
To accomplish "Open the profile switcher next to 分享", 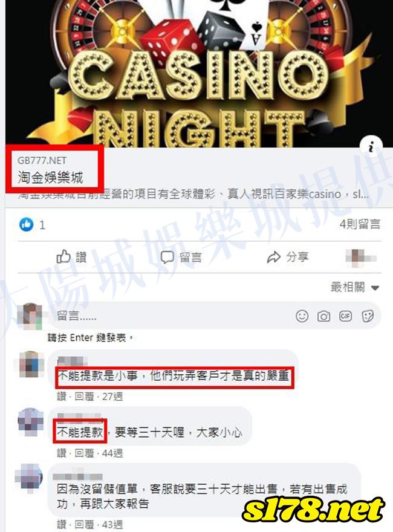I will [361, 258].
